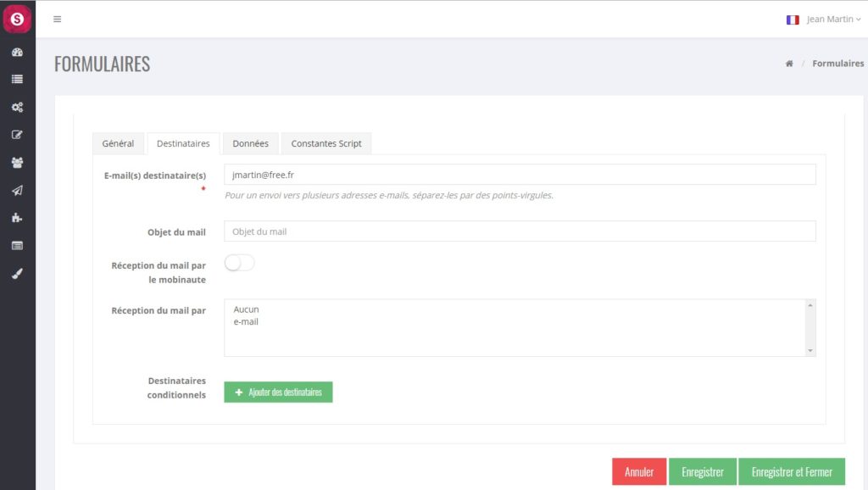The height and width of the screenshot is (490, 868).
Task: Go to home via breadcrumb house icon
Action: point(789,64)
